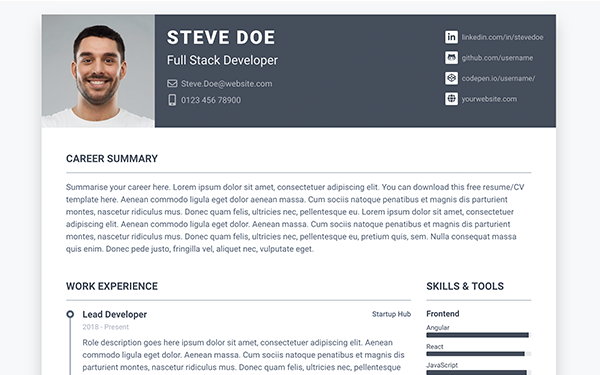Screen dimensions: 600x375
Task: Visit yourwebsite.com link
Action: 489,99
